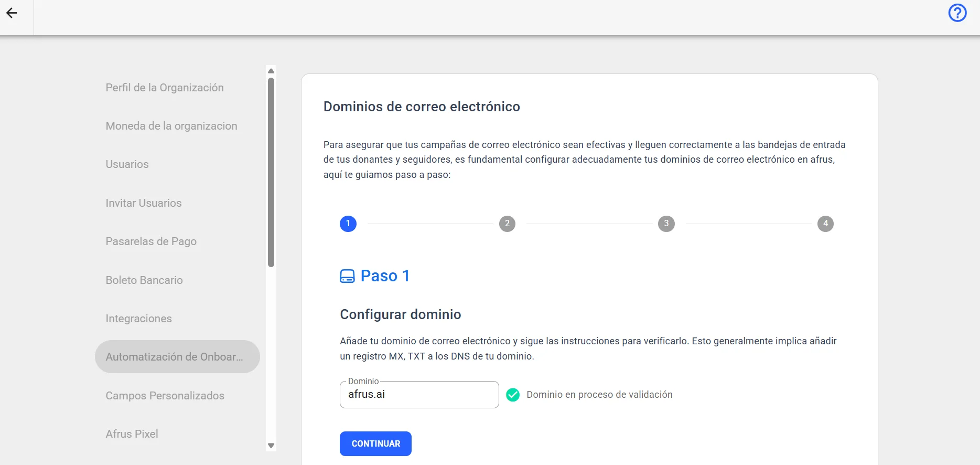Click the Paso 1 domain icon

pos(347,276)
